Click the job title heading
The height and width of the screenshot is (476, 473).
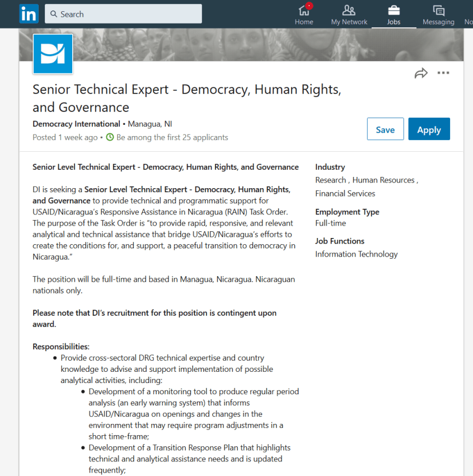(187, 98)
